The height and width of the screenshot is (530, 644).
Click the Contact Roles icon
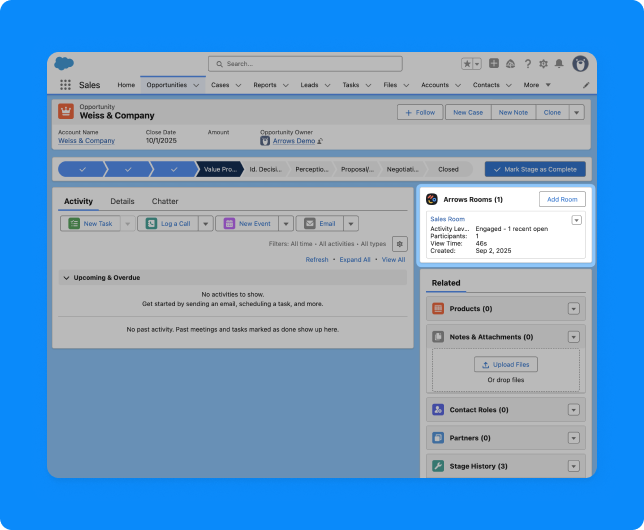pos(438,410)
